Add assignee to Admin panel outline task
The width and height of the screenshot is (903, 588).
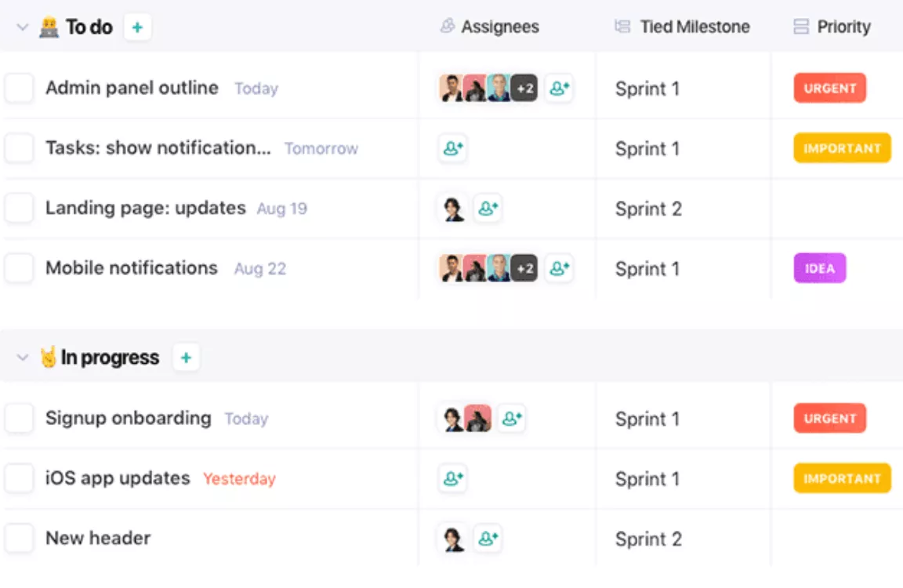(x=559, y=88)
